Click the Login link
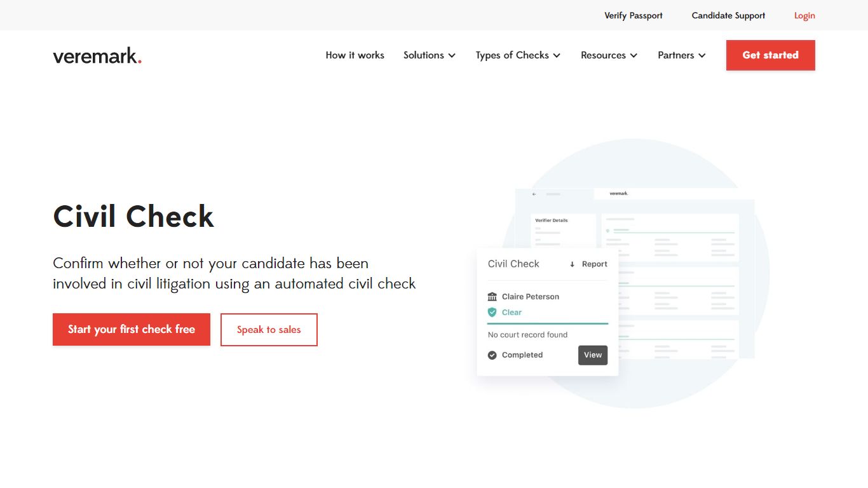The image size is (868, 488). [x=804, y=15]
